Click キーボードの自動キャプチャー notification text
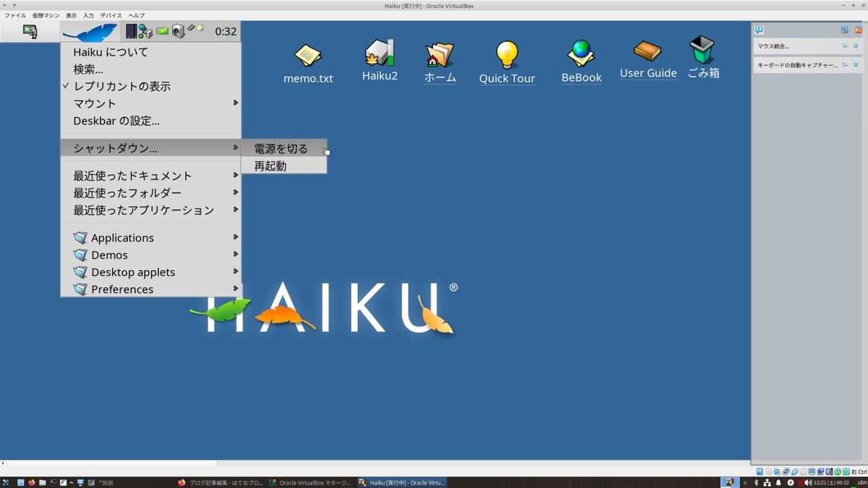 (x=798, y=65)
